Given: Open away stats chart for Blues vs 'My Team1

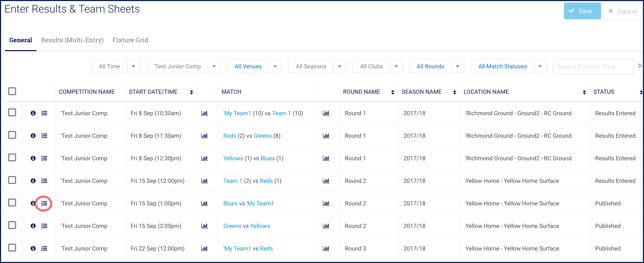Looking at the screenshot, I should pyautogui.click(x=326, y=203).
